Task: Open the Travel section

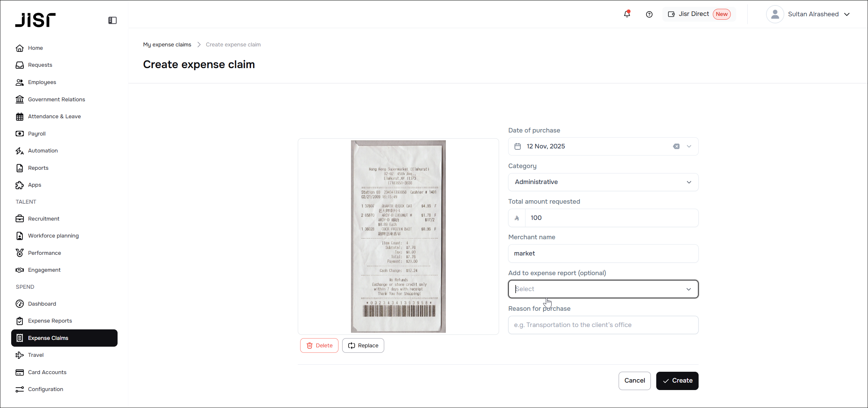Action: click(x=36, y=355)
